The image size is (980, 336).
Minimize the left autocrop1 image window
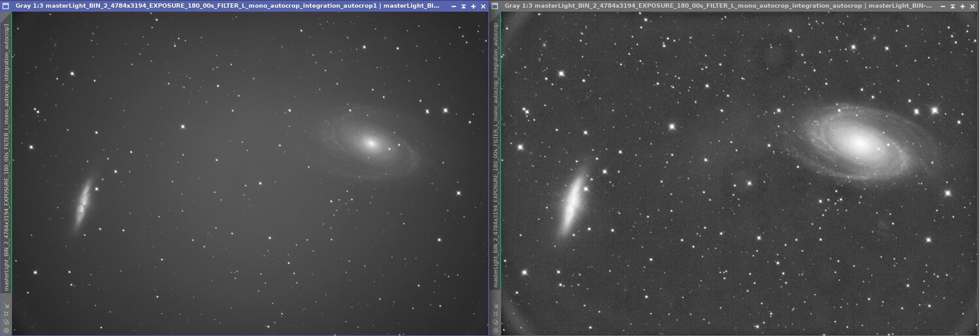pos(453,7)
